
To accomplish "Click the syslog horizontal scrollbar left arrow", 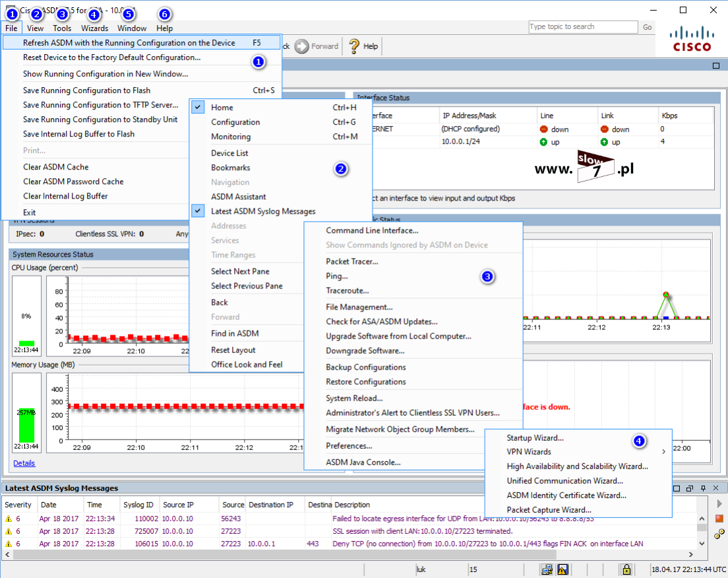I will (7, 554).
